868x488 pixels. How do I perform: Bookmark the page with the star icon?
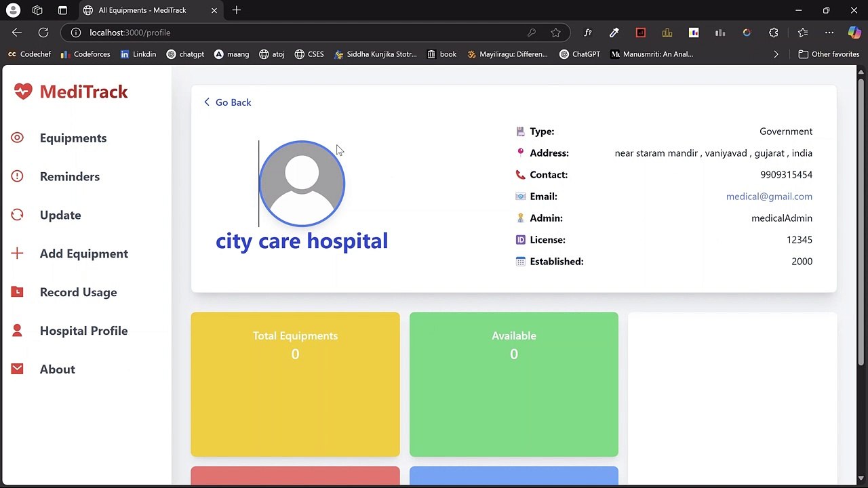pos(555,33)
